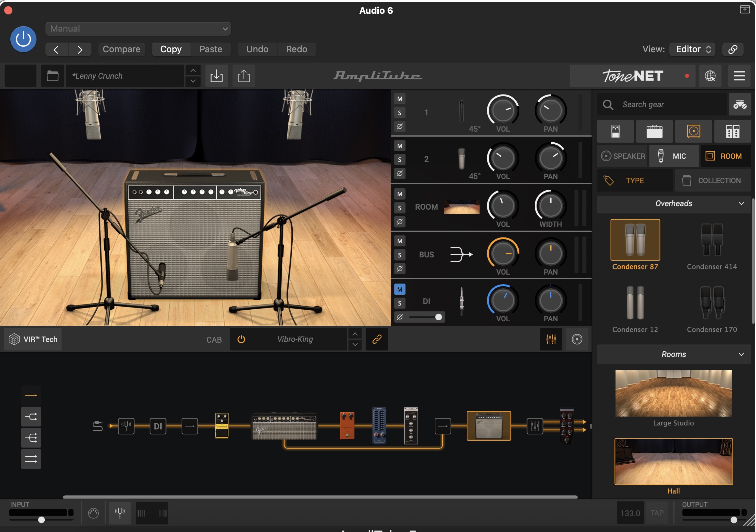
Task: Mute mic channel 1
Action: click(x=400, y=99)
